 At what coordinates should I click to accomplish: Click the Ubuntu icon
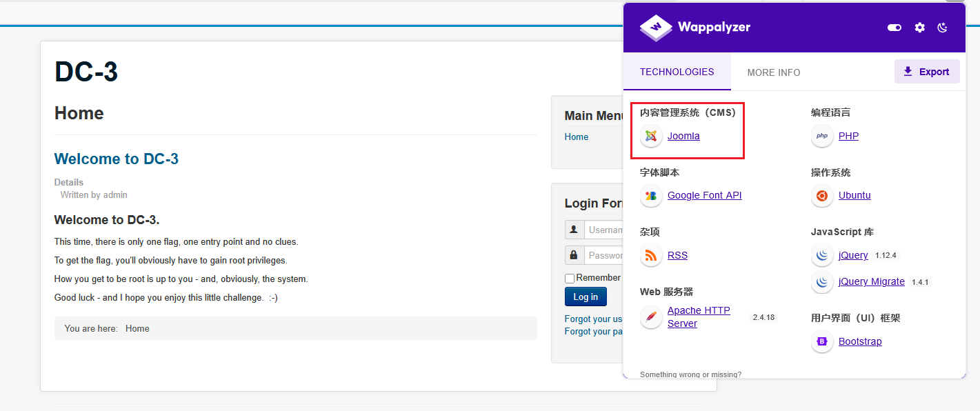click(x=822, y=196)
